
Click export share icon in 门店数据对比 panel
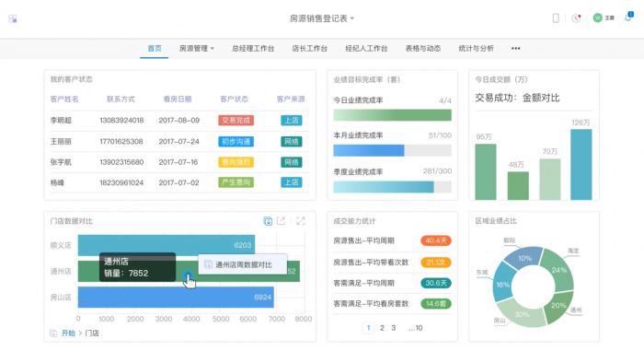pyautogui.click(x=281, y=221)
